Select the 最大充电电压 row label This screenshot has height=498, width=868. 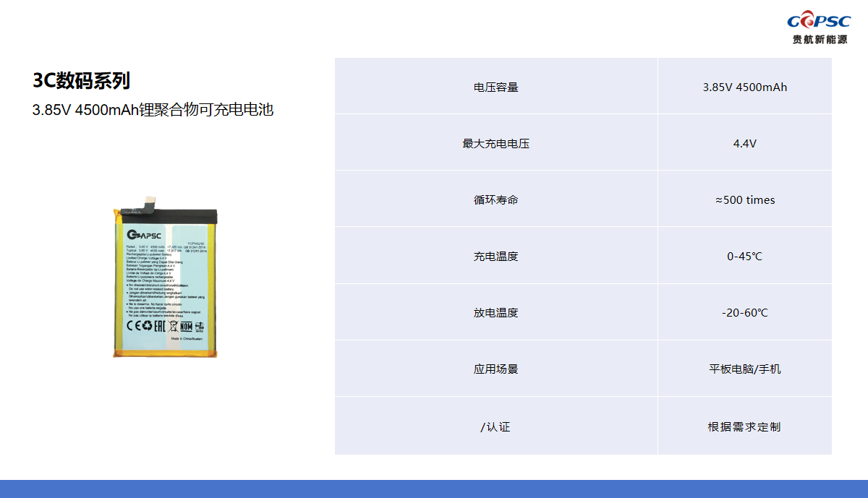[x=495, y=144]
